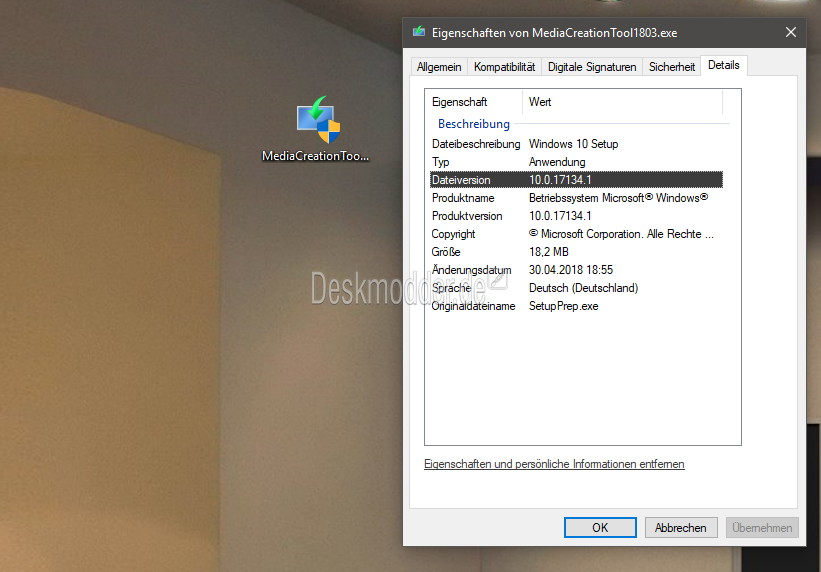
Task: Click the value 'Betriebssystem Microsoft® Windows®'
Action: tap(618, 198)
